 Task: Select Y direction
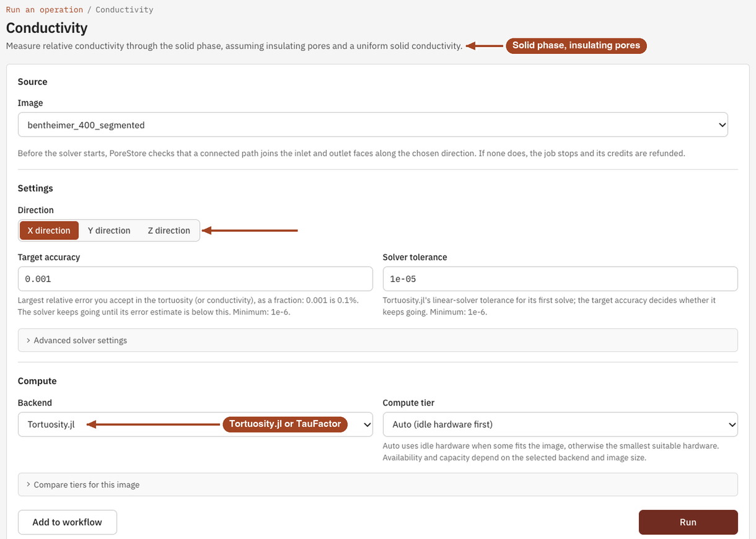pos(109,230)
